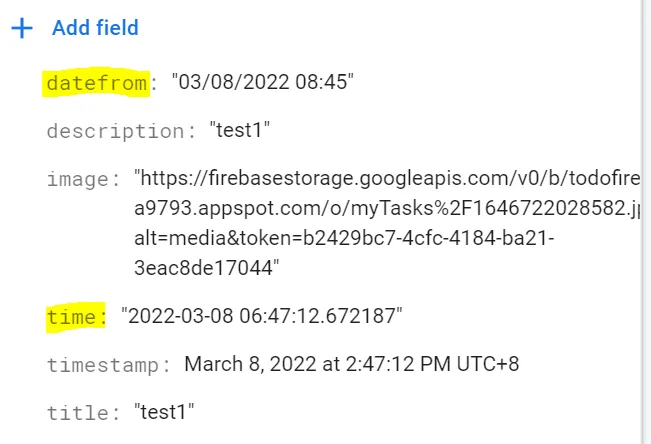This screenshot has height=444, width=651.
Task: Click the 08:45 time in datefrom value
Action: [326, 82]
